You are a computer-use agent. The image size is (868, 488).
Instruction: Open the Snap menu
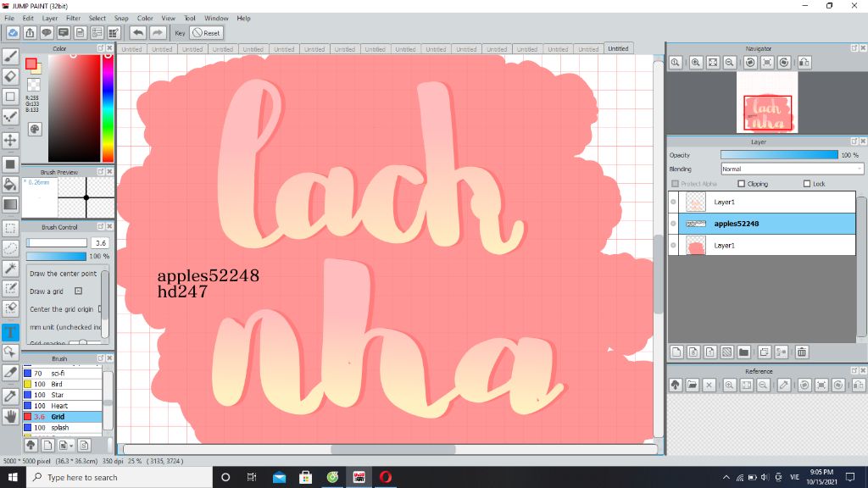tap(121, 19)
